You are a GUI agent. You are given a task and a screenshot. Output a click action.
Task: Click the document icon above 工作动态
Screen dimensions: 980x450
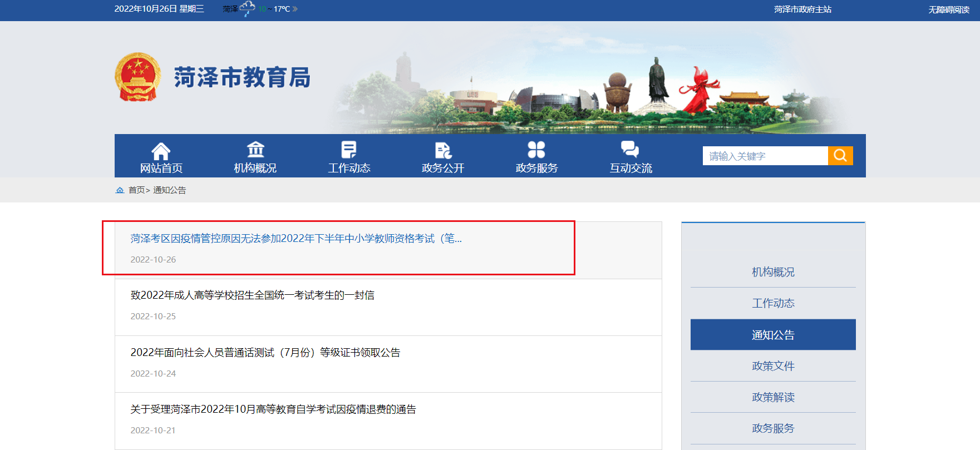pyautogui.click(x=349, y=150)
